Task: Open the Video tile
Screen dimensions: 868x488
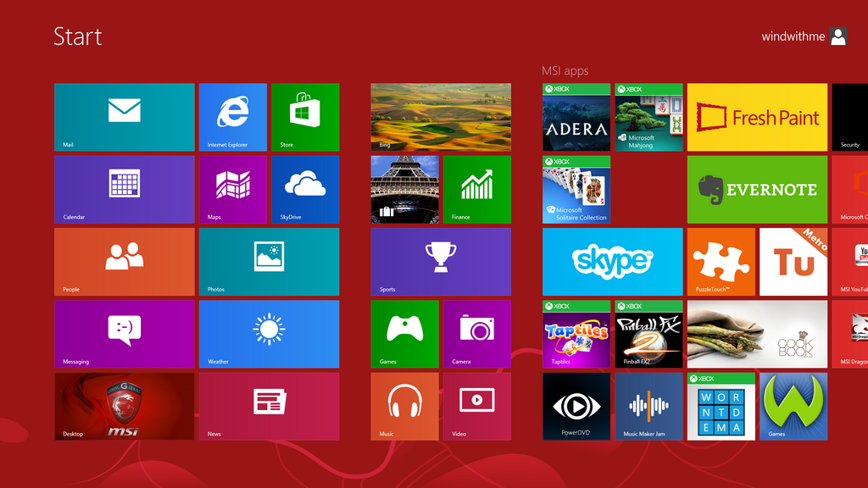Action: tap(477, 407)
